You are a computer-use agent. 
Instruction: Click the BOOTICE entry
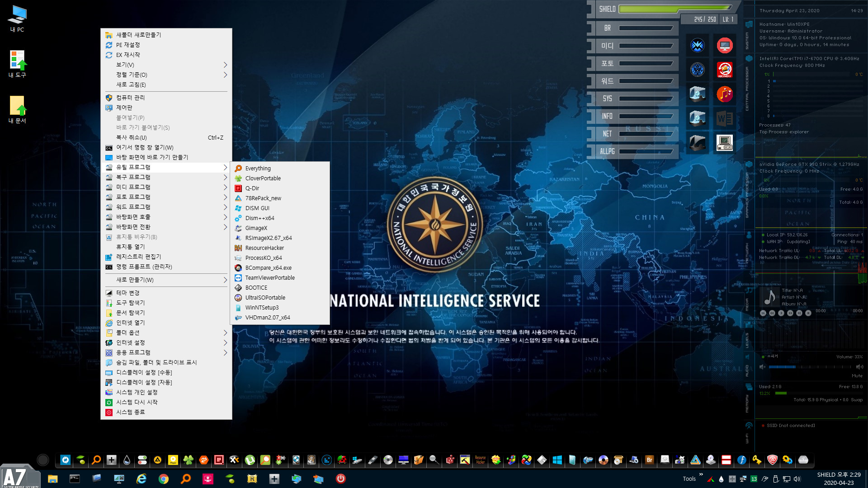280,287
